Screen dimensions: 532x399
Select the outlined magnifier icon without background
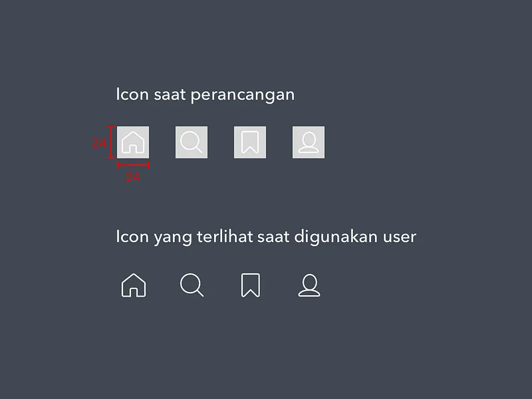192,285
